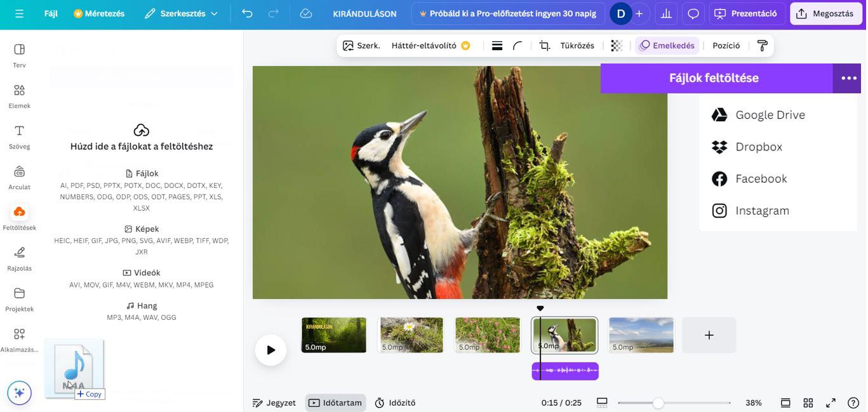Viewport: 868px width, 412px height.
Task: Check the cloud save status icon
Action: pyautogui.click(x=306, y=13)
